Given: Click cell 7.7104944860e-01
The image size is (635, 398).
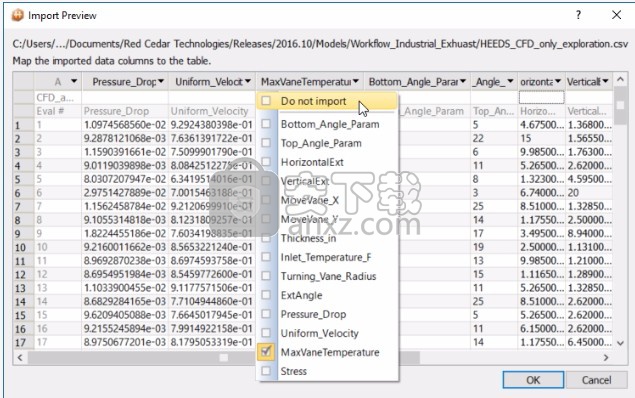Looking at the screenshot, I should [211, 301].
